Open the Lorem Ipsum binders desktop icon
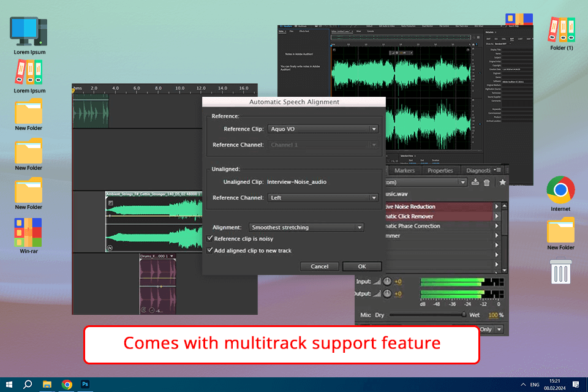 point(29,72)
